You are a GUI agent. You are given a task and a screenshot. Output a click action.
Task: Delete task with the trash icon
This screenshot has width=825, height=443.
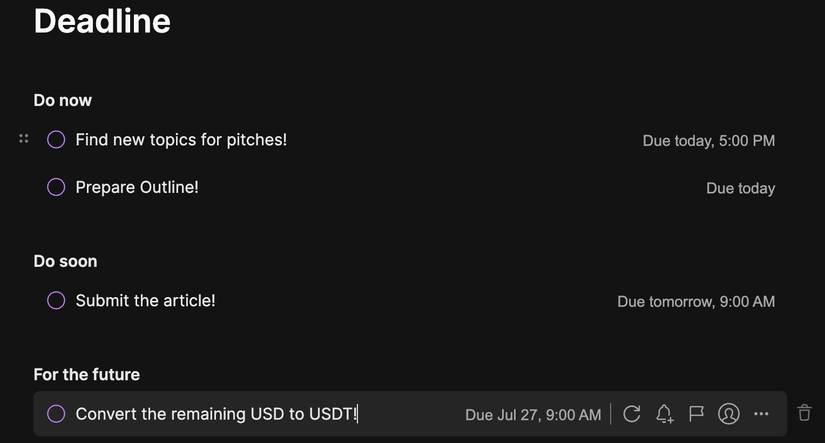coord(805,412)
